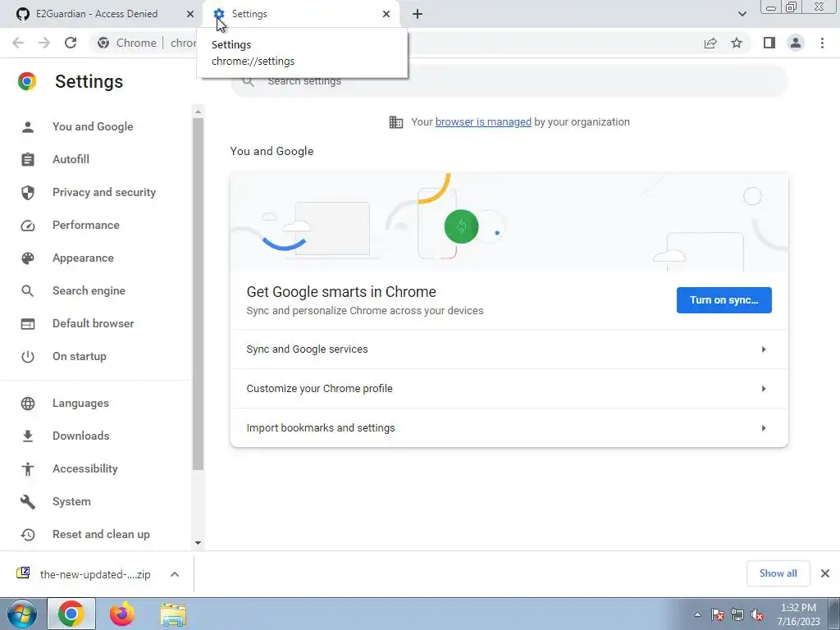Click the Search settings field
The image size is (840, 630).
[x=509, y=81]
